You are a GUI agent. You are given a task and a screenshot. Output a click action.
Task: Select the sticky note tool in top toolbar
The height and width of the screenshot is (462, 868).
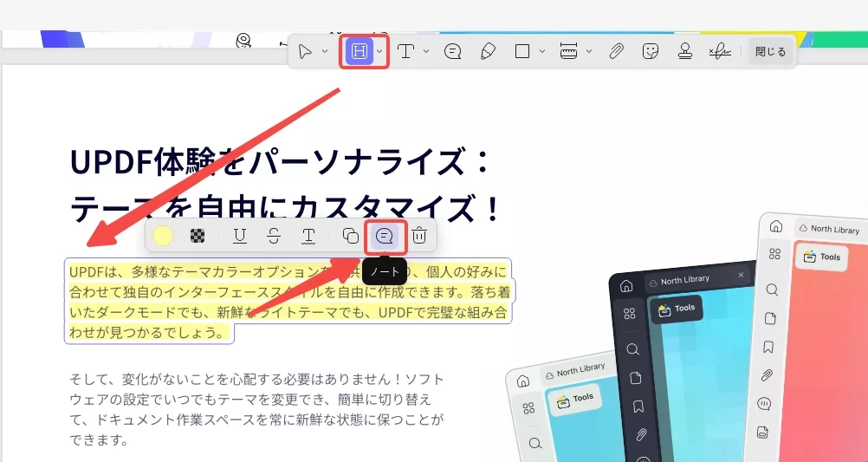[x=453, y=51]
